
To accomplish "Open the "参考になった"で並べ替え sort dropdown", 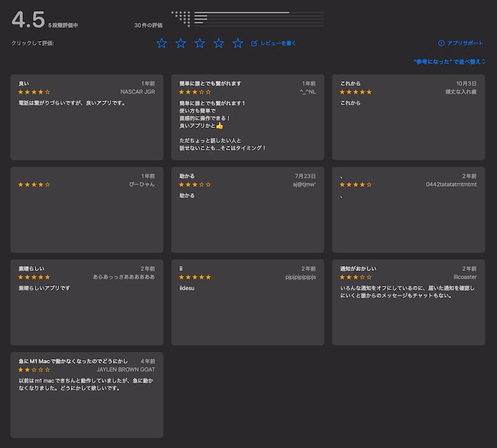I will point(449,62).
